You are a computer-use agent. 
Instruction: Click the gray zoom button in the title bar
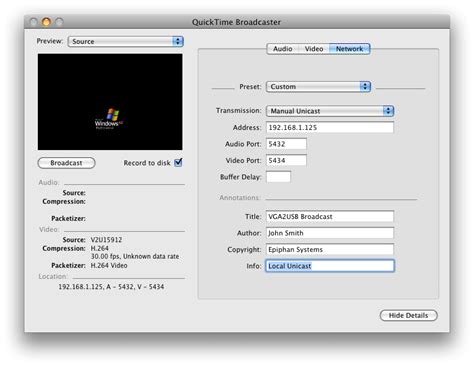(x=59, y=22)
